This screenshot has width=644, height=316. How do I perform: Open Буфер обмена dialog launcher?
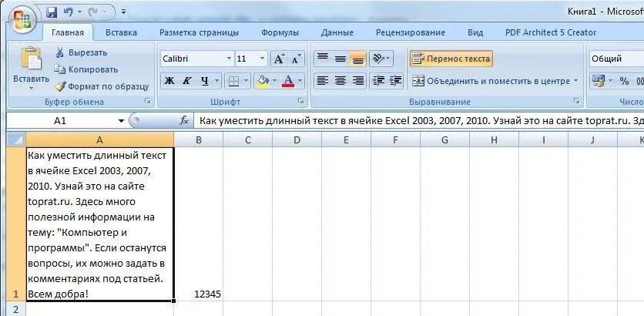point(148,101)
